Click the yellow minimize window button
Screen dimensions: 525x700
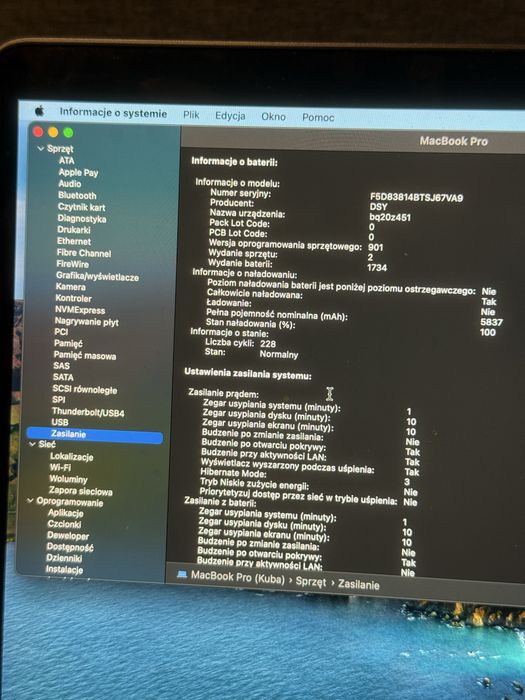pyautogui.click(x=53, y=132)
